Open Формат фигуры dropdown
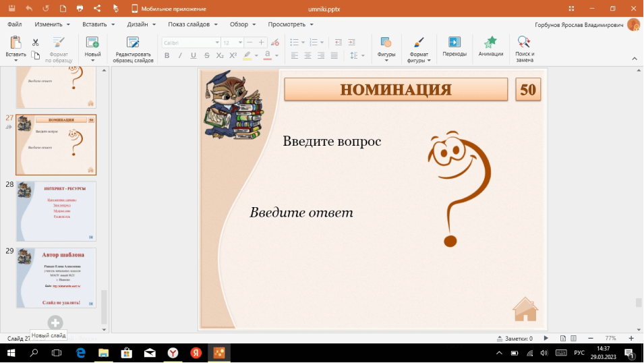Viewport: 644px width, 363px height. click(419, 49)
